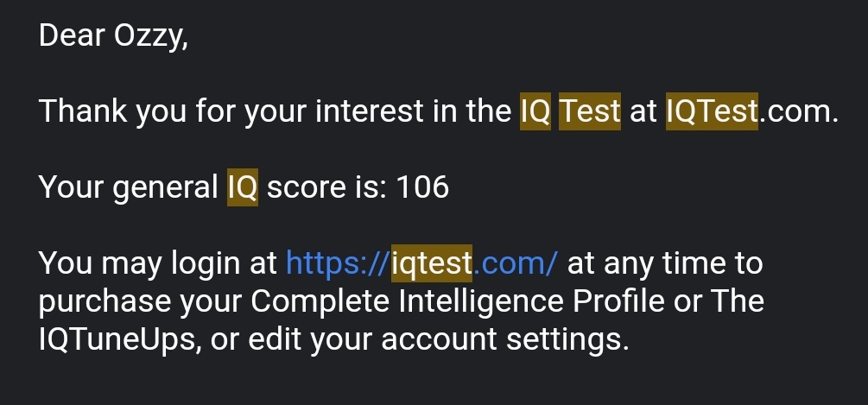This screenshot has height=405, width=868.
Task: Click the word 'IQTuneUps' in the last line
Action: click(117, 339)
